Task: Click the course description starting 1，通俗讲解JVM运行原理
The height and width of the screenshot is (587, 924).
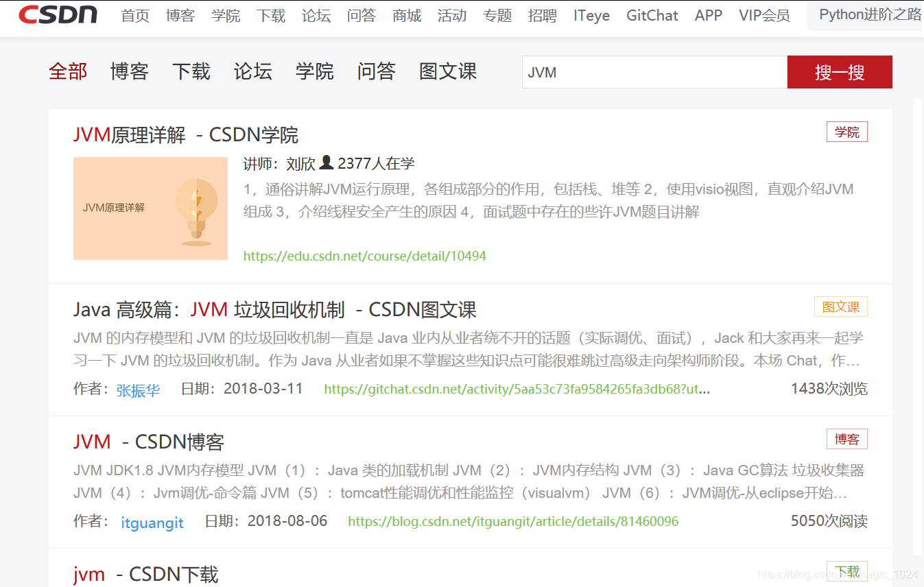Action: (x=549, y=200)
